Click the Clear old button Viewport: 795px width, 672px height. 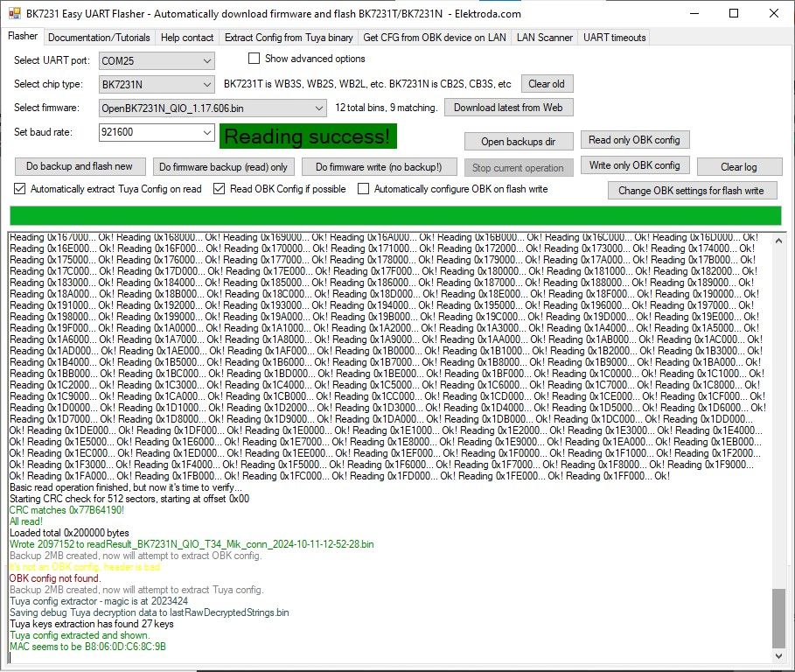pyautogui.click(x=547, y=84)
